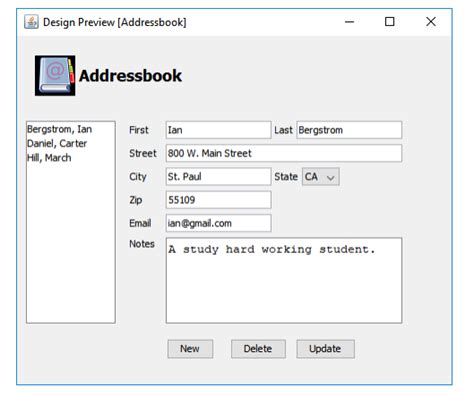
Task: Click the State label
Action: coord(286,177)
